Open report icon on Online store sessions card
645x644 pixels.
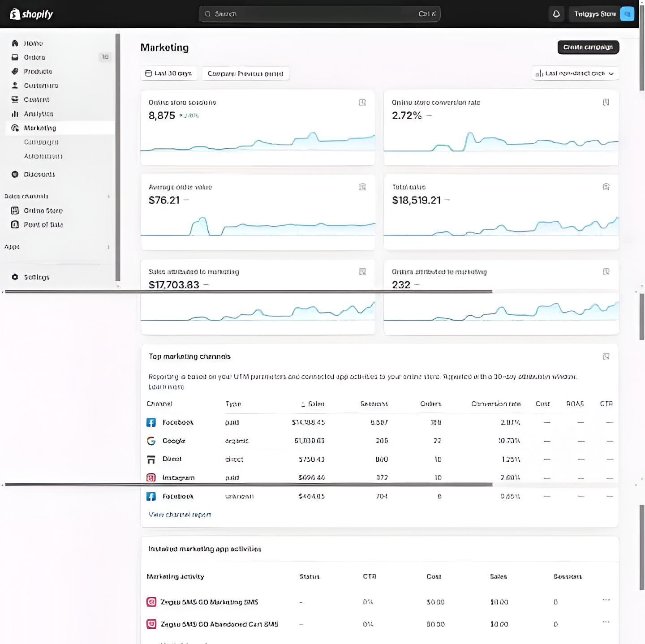click(x=362, y=103)
